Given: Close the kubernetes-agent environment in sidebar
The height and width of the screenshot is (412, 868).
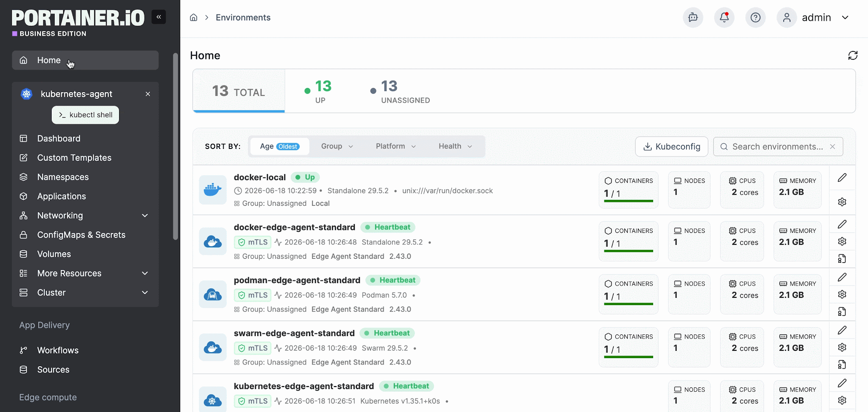Looking at the screenshot, I should click(148, 94).
